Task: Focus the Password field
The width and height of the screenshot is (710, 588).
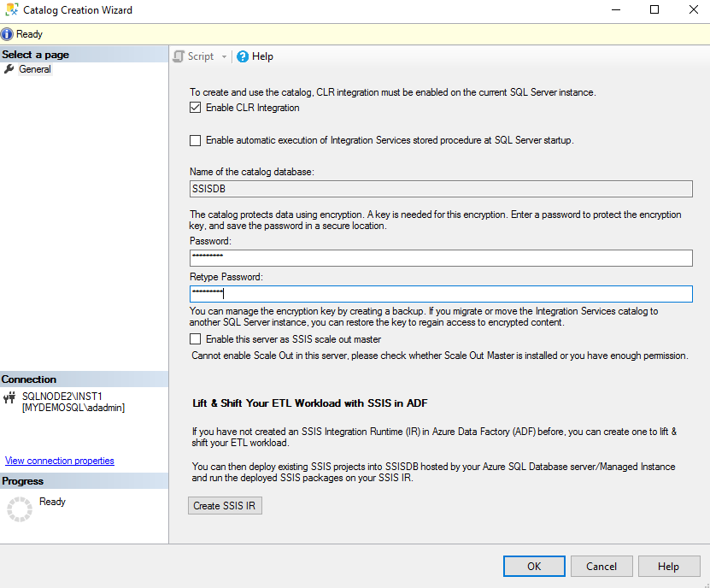Action: point(441,258)
